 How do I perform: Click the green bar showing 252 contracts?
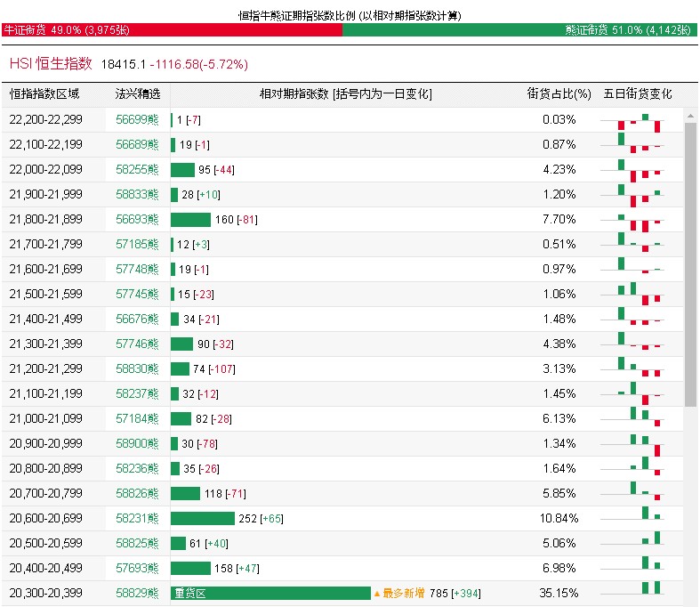coord(203,518)
